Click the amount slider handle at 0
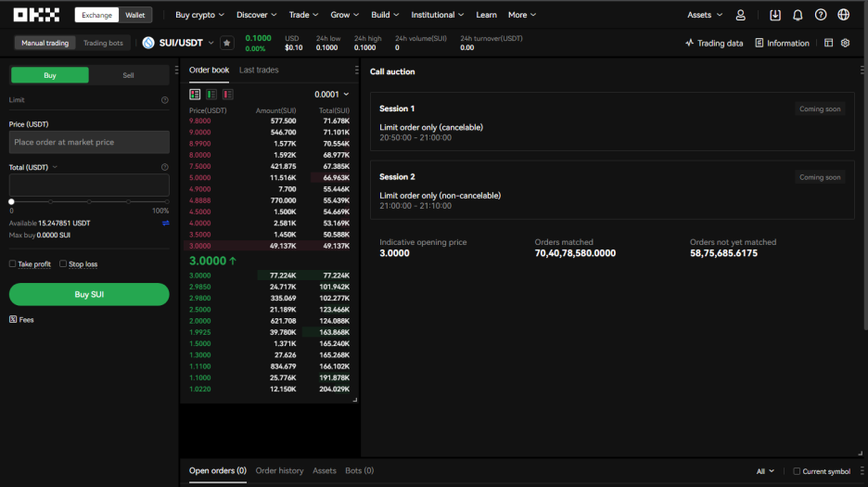868x487 pixels. coord(11,201)
